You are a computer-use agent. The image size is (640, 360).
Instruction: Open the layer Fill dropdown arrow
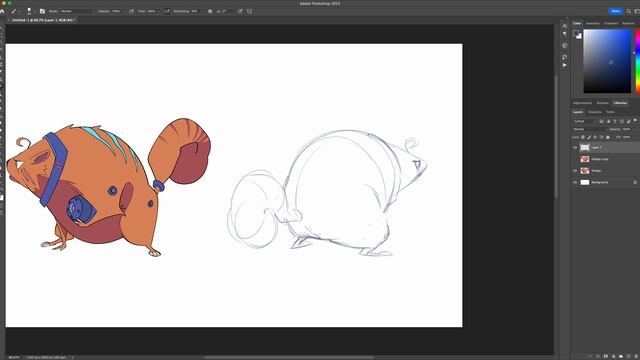[634, 137]
